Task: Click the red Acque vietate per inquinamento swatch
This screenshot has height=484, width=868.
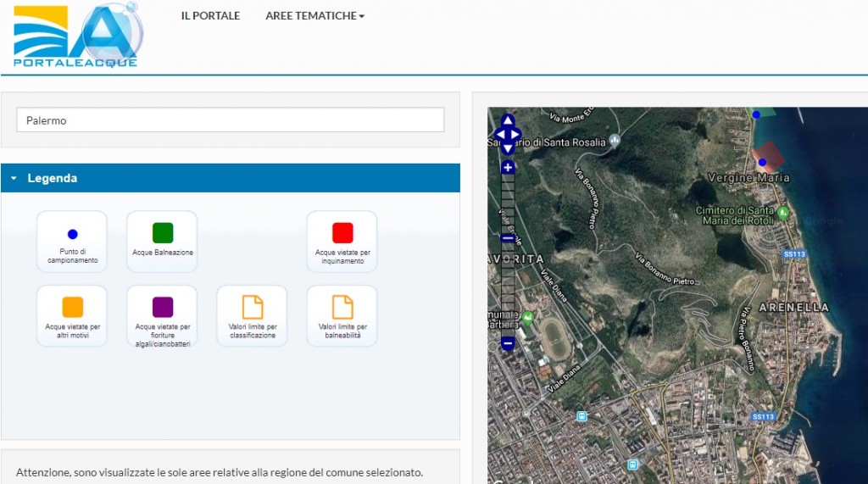Action: pos(342,233)
